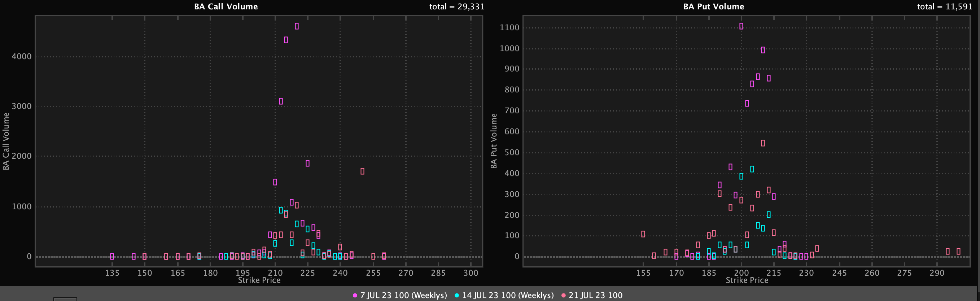Click the topmost magenta point in put chart
This screenshot has height=301, width=980.
pos(741,26)
